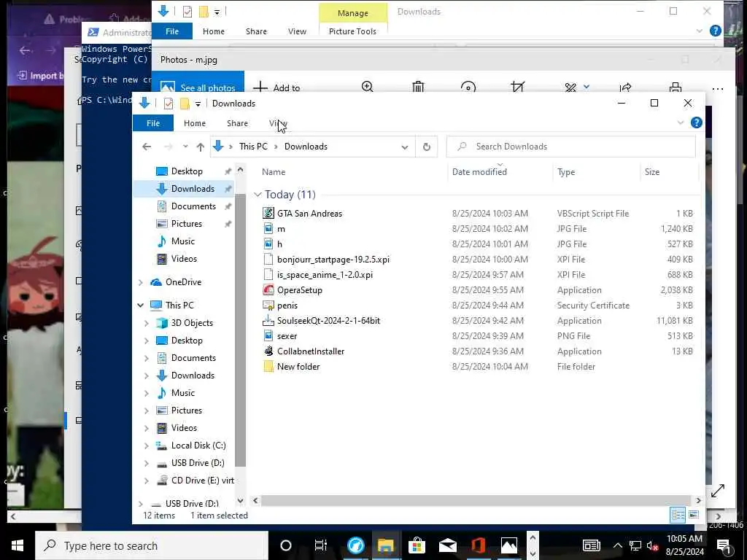
Task: Switch to Picture Tools tab in back Explorer window
Action: 352,31
